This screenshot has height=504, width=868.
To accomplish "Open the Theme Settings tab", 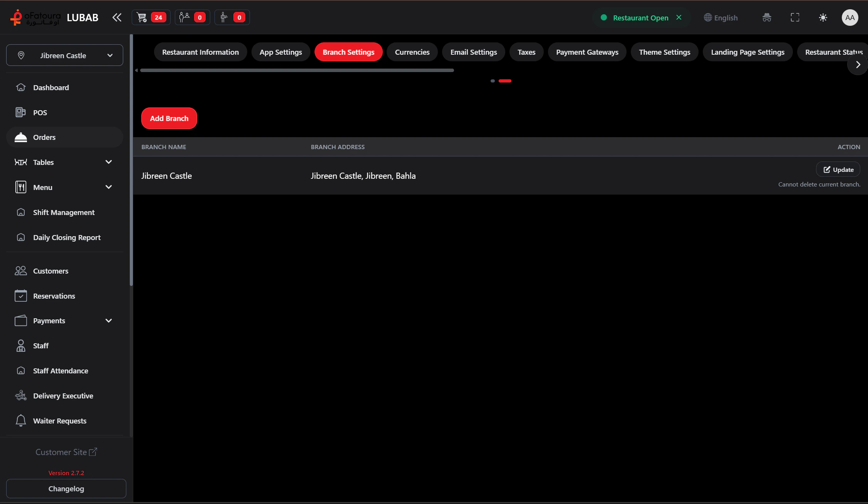I will tap(664, 52).
